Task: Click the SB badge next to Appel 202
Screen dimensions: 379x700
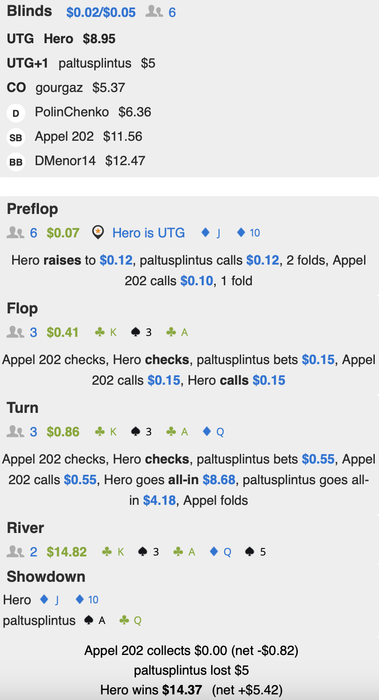Action: (x=16, y=138)
